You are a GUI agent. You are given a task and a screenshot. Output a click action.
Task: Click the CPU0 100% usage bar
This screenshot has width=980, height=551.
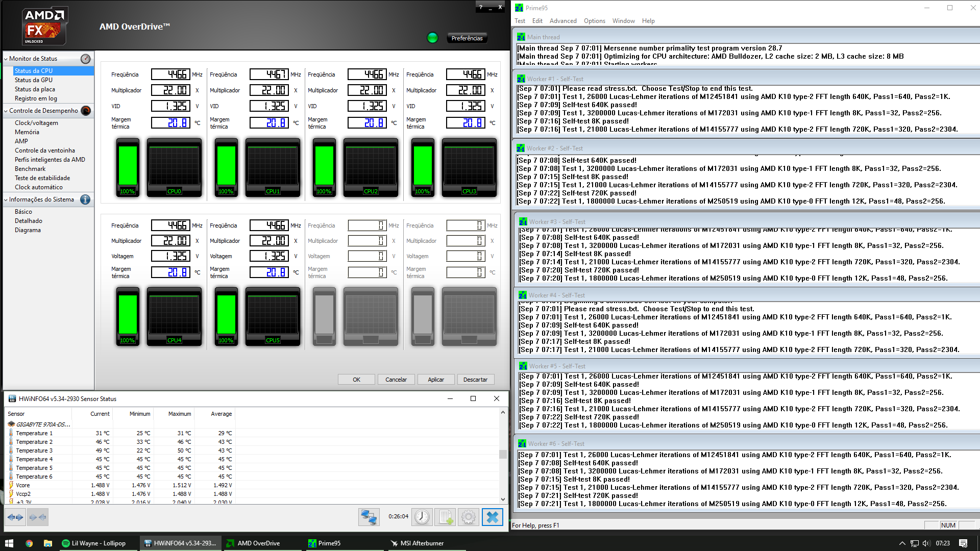click(x=128, y=167)
